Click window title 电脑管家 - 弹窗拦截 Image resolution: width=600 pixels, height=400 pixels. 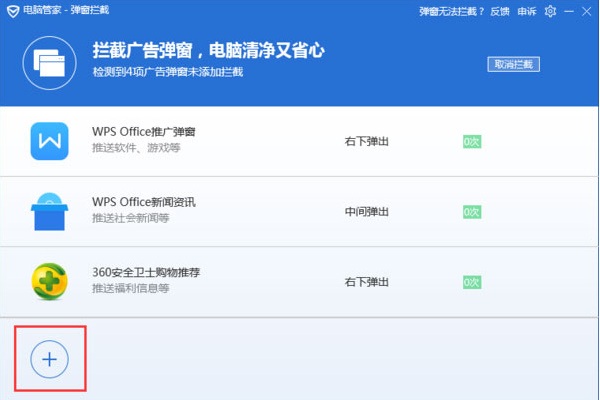click(66, 10)
